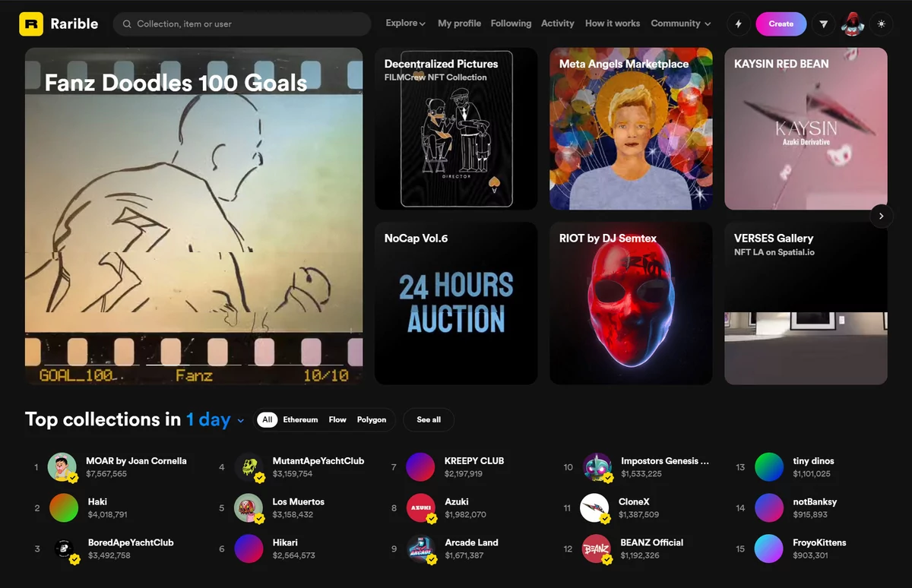Select the All blockchain filter

tap(267, 419)
